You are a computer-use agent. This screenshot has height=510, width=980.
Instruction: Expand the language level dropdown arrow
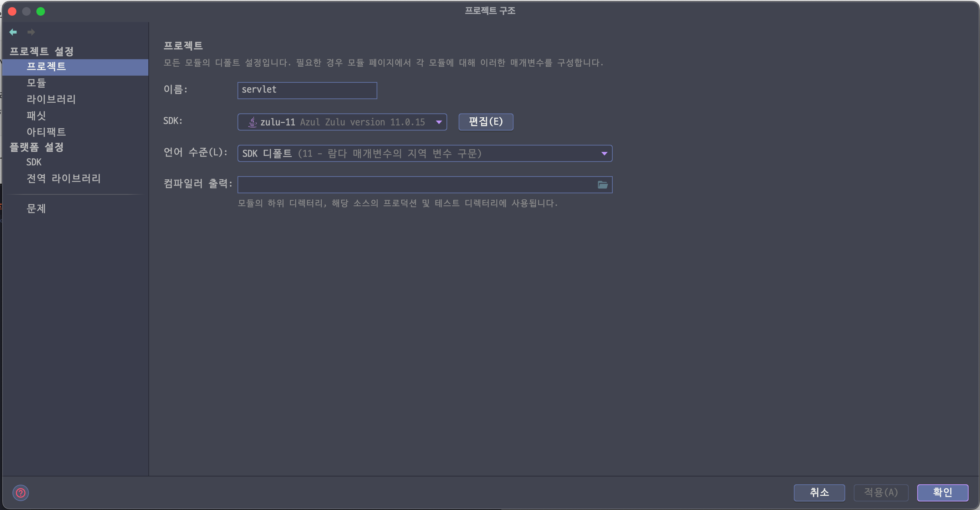pos(604,154)
